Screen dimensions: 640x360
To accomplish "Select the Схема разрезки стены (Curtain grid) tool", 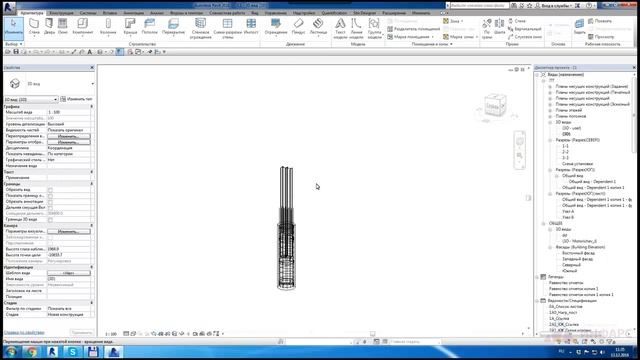I will tap(227, 28).
